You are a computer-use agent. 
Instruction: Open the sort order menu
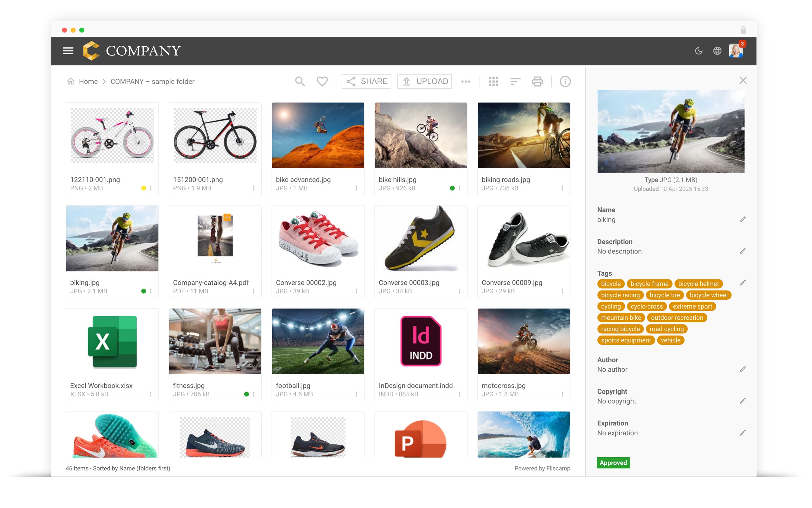click(x=515, y=81)
